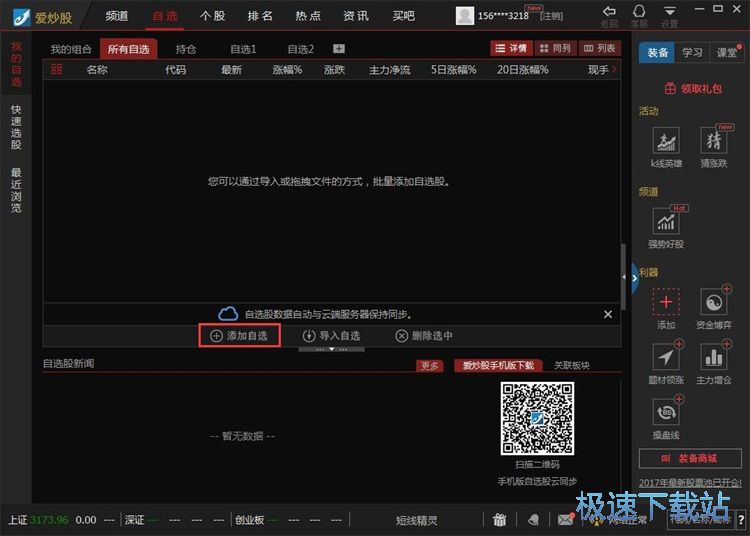
Task: Add a new watchlist group tab
Action: 338,49
